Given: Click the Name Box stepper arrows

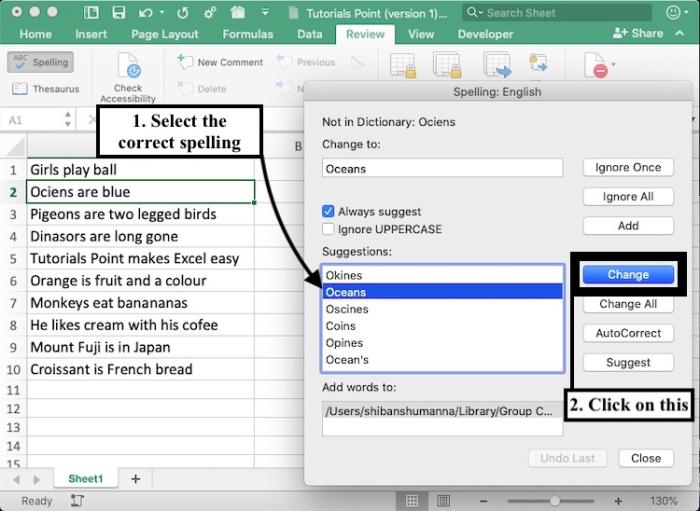Looking at the screenshot, I should pos(68,119).
